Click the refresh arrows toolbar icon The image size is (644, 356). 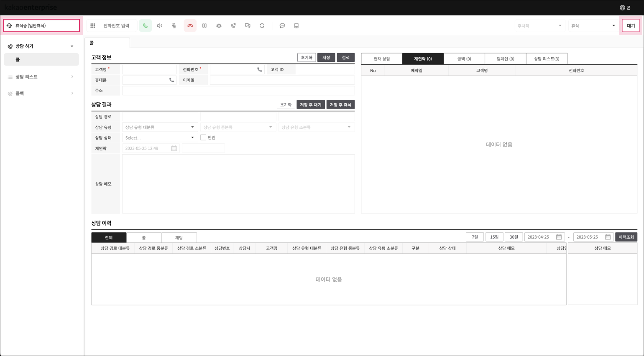[262, 25]
